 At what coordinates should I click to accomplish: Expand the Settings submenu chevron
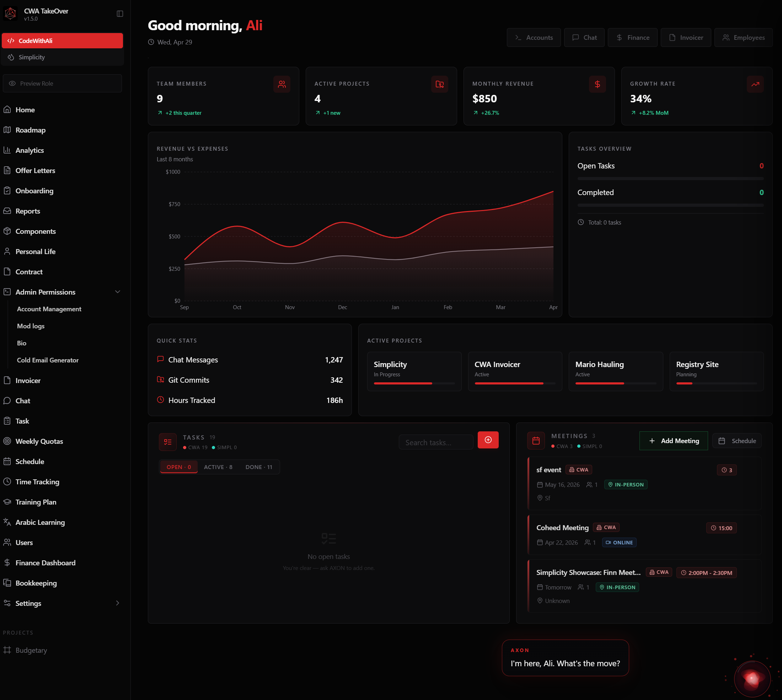coord(118,603)
